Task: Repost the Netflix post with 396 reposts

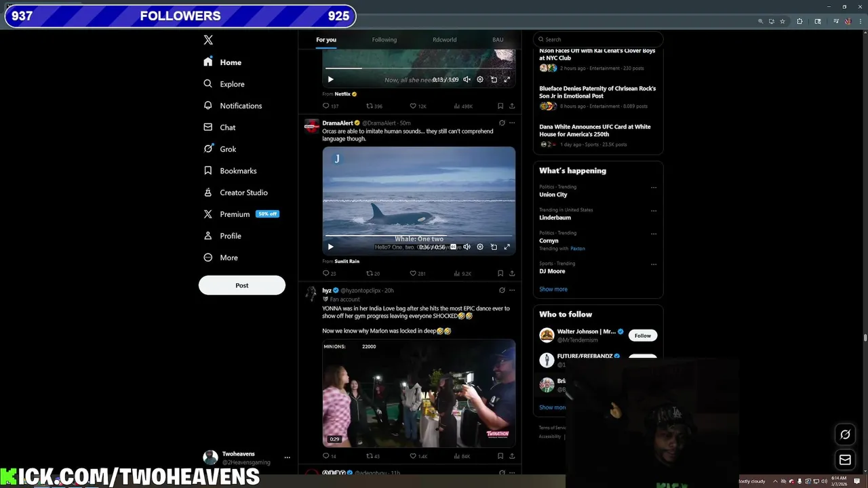Action: [x=374, y=106]
